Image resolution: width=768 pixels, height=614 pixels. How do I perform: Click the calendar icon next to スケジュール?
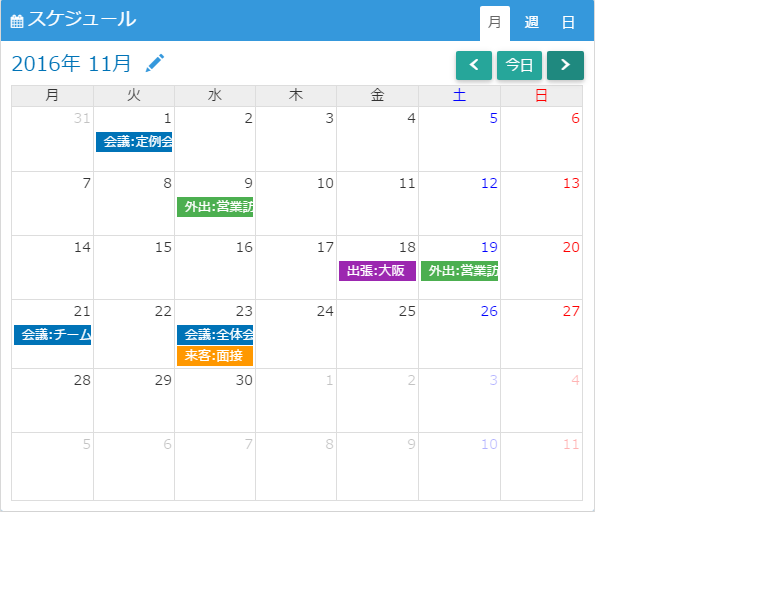click(x=17, y=21)
